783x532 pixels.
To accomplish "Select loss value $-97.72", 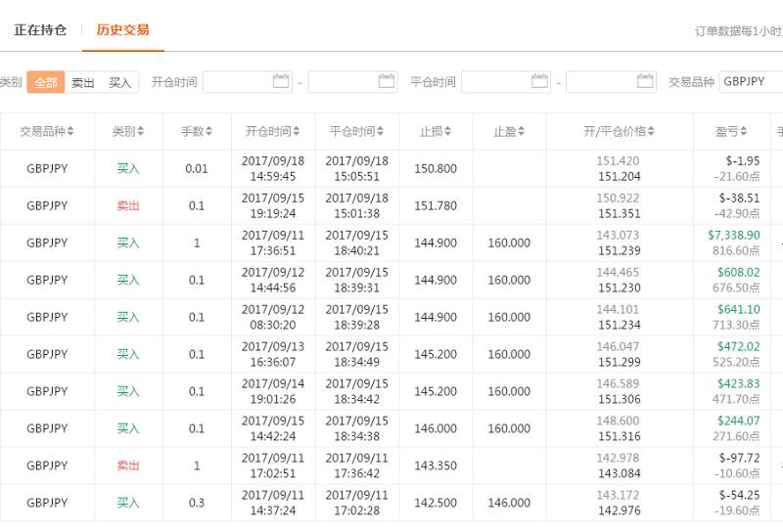I will pos(739,458).
